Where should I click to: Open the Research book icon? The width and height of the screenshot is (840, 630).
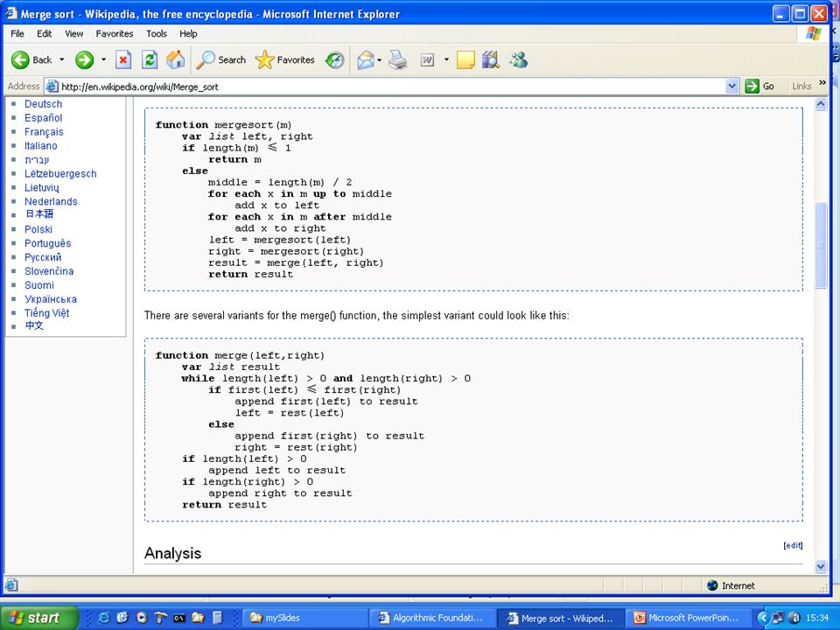pos(490,59)
